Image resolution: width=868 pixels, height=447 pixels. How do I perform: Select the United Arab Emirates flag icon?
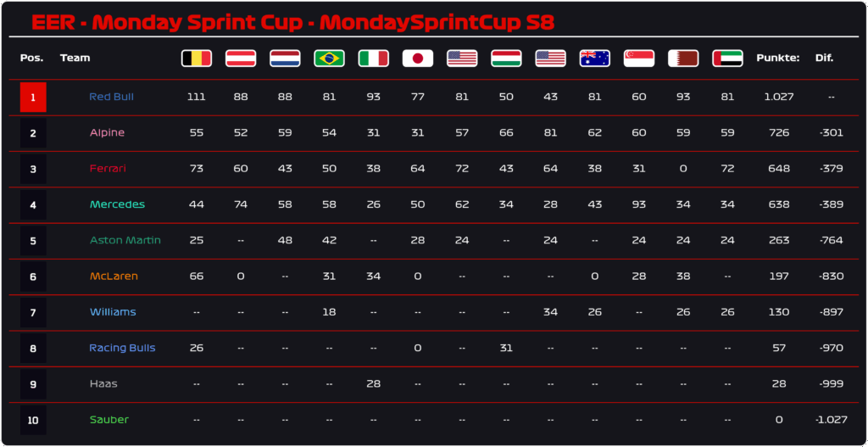click(x=728, y=59)
